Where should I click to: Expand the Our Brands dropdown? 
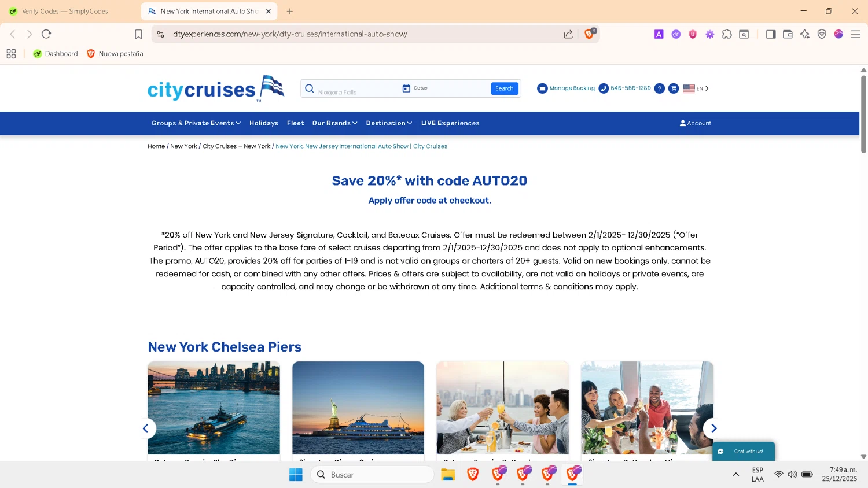point(334,123)
